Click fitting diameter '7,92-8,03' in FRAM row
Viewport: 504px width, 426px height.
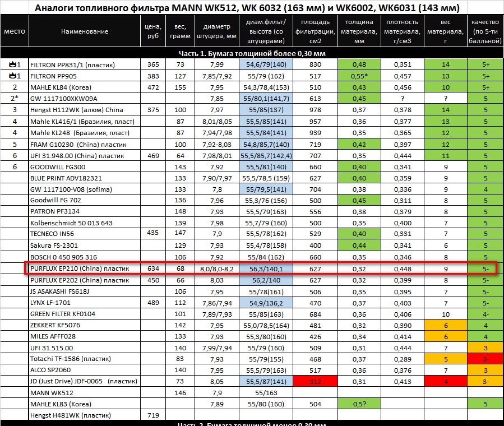216,145
